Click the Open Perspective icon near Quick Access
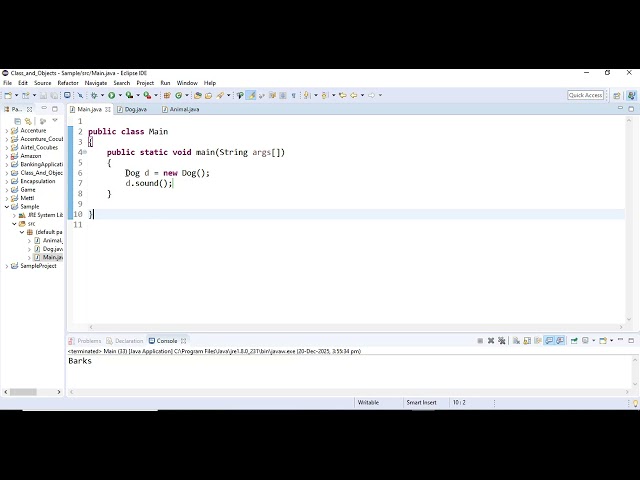The height and width of the screenshot is (480, 640). [617, 96]
